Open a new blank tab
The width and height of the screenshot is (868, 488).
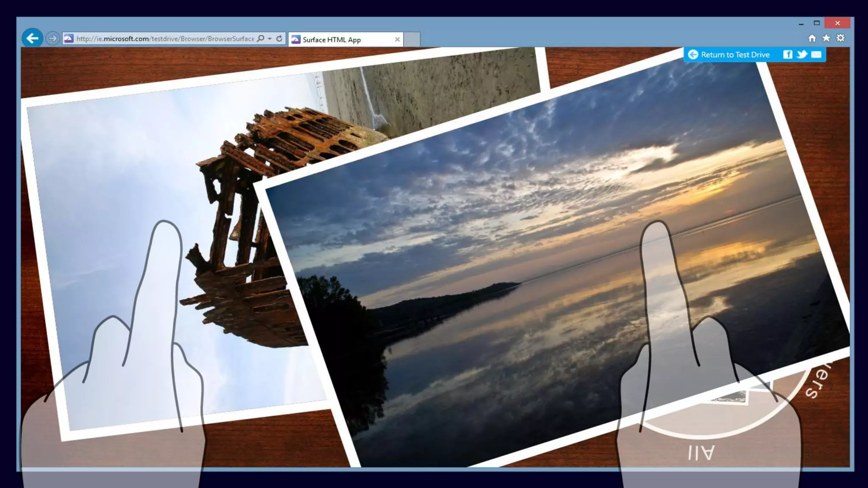[412, 39]
